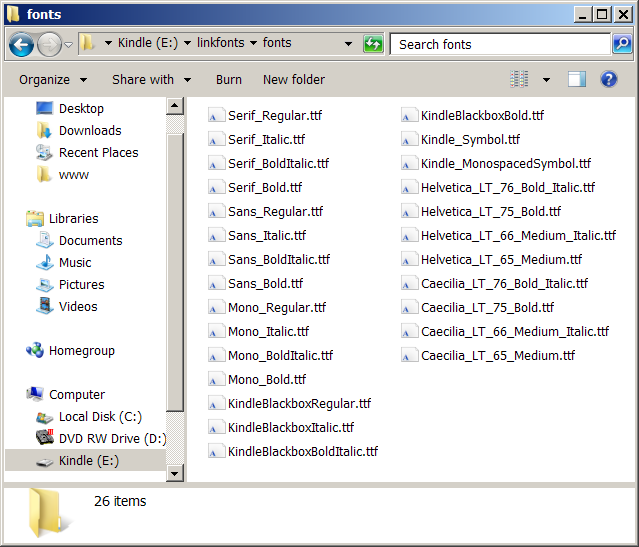Select the KindleBlackboxBoldItalic.ttf file icon
Viewport: 639px width, 547px height.
216,452
